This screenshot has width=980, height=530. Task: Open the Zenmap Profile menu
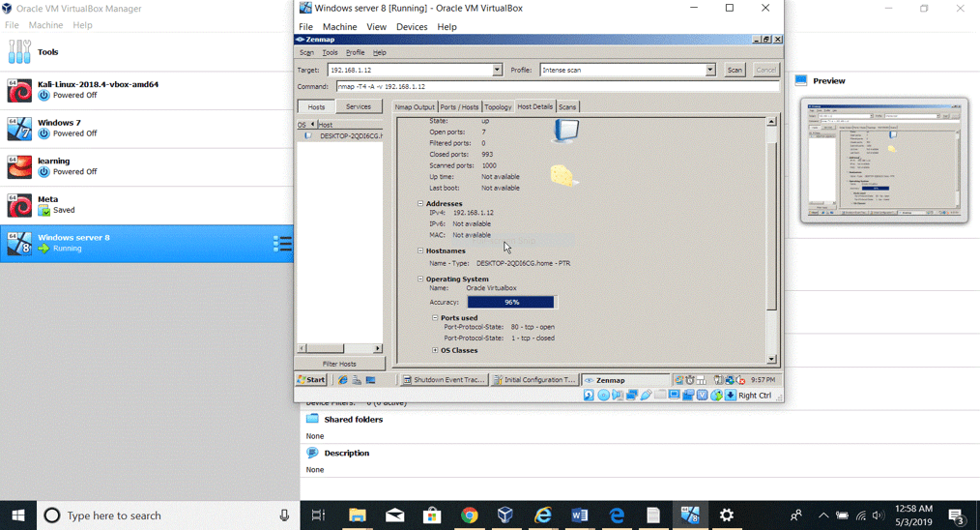[x=355, y=52]
